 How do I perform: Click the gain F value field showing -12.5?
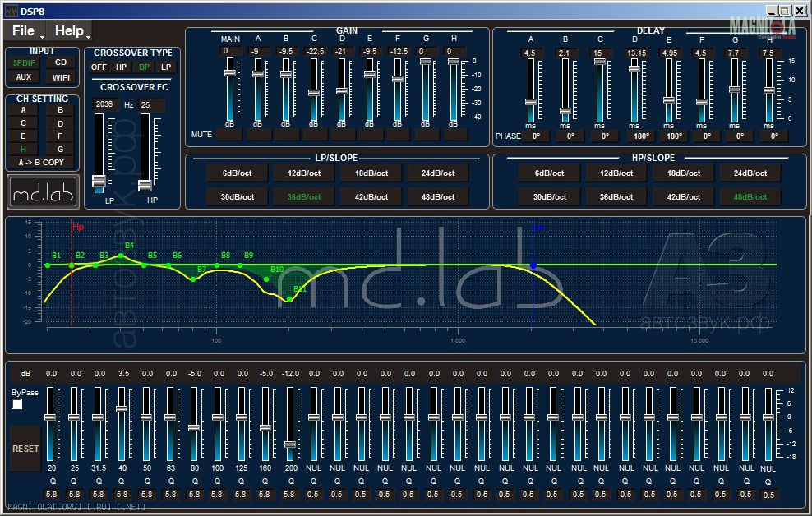(399, 51)
